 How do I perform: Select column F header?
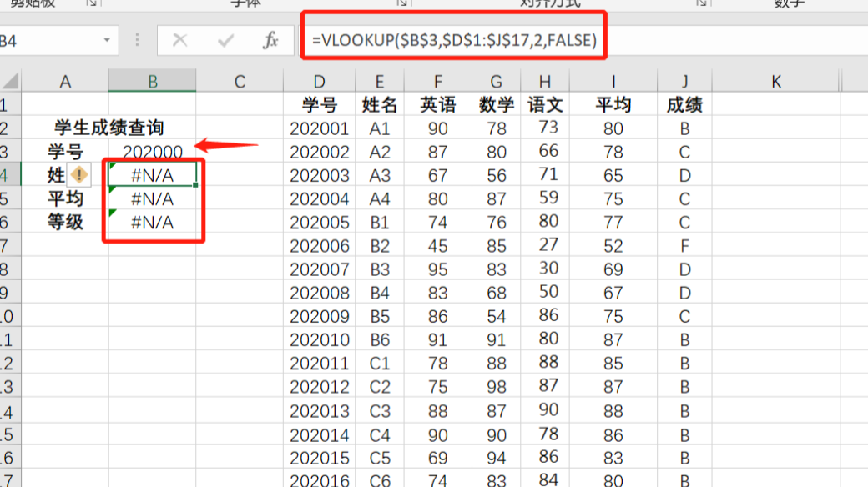(x=437, y=82)
